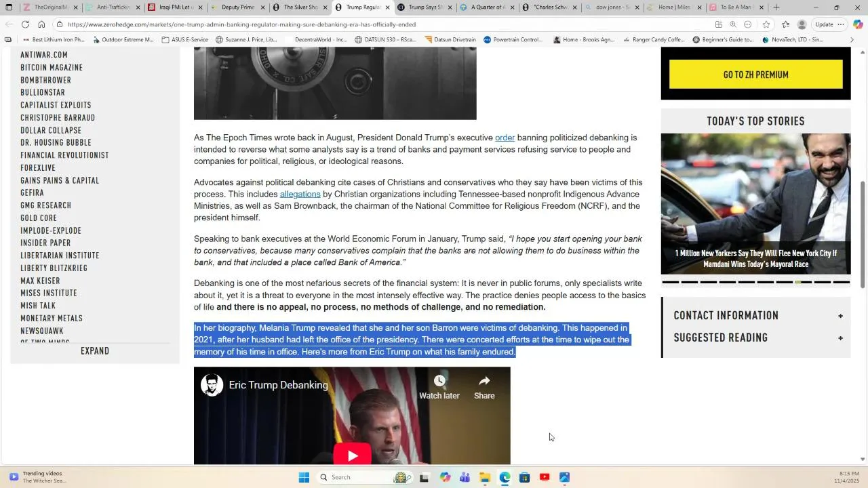Click the 'allegations' hyperlink in article
The width and height of the screenshot is (868, 488).
tap(300, 195)
